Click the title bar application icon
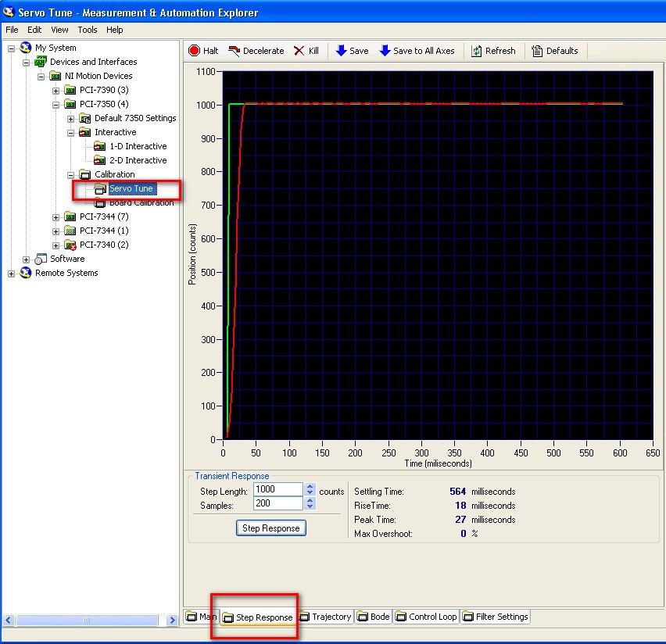Screen dimensions: 666x644 [x=9, y=12]
